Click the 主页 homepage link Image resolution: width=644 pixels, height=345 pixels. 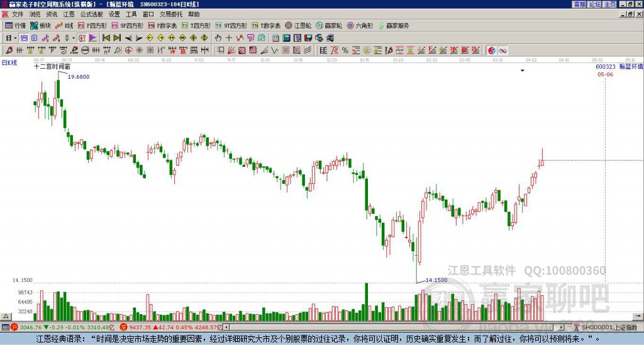tap(610, 4)
